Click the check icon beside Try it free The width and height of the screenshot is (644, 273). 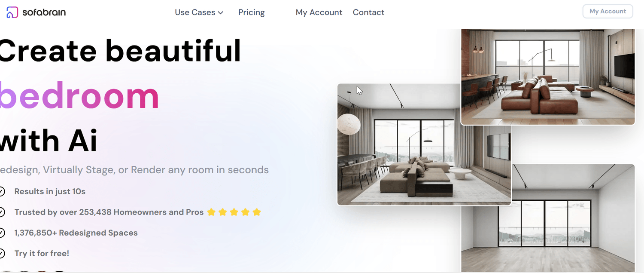tap(2, 253)
